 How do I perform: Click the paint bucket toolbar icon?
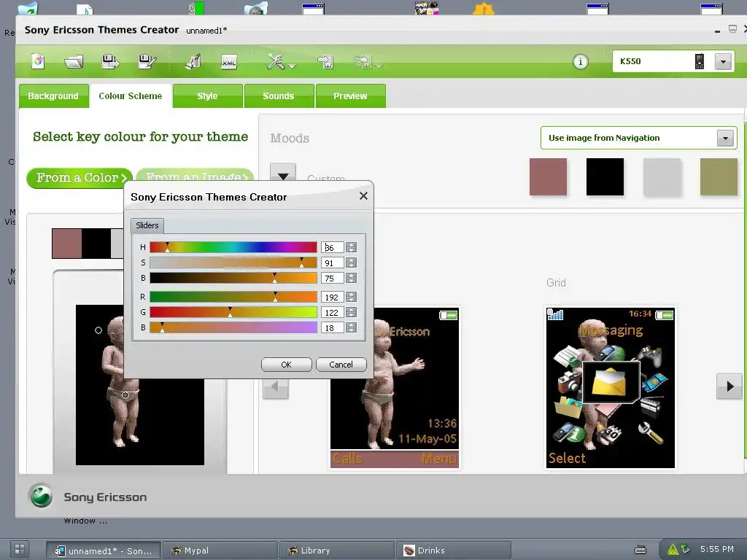point(193,61)
